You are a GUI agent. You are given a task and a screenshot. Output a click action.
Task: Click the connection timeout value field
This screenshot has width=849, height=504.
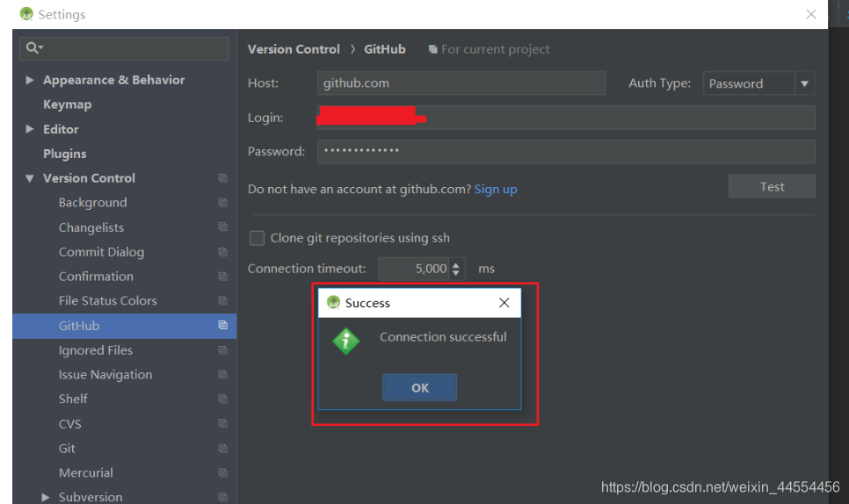(414, 269)
